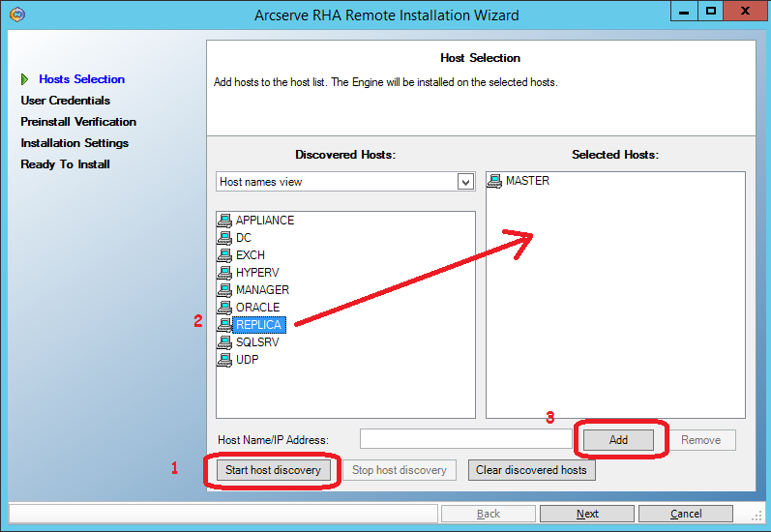Image resolution: width=771 pixels, height=532 pixels.
Task: Click the computer icon next to APPLIANCE
Action: 224,221
